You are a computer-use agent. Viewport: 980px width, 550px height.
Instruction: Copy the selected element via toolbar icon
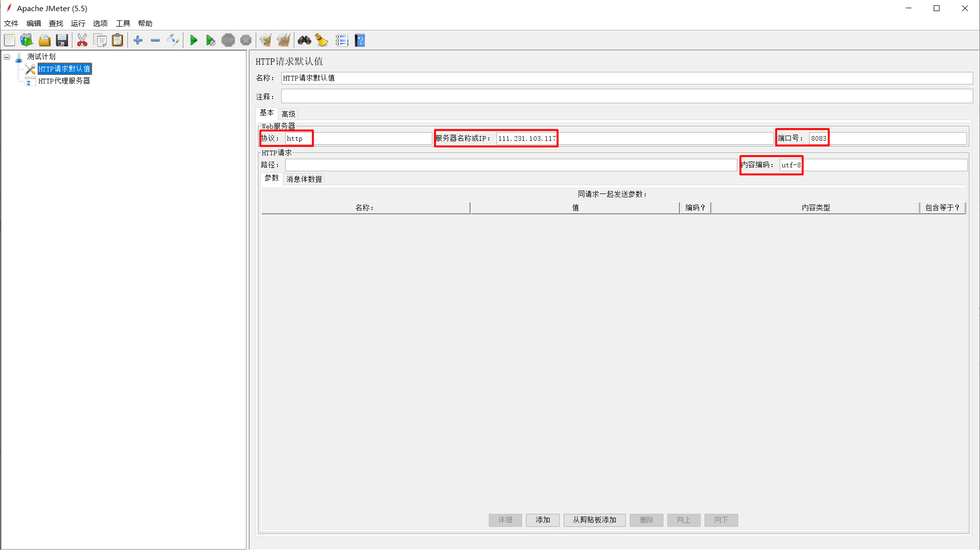(100, 41)
